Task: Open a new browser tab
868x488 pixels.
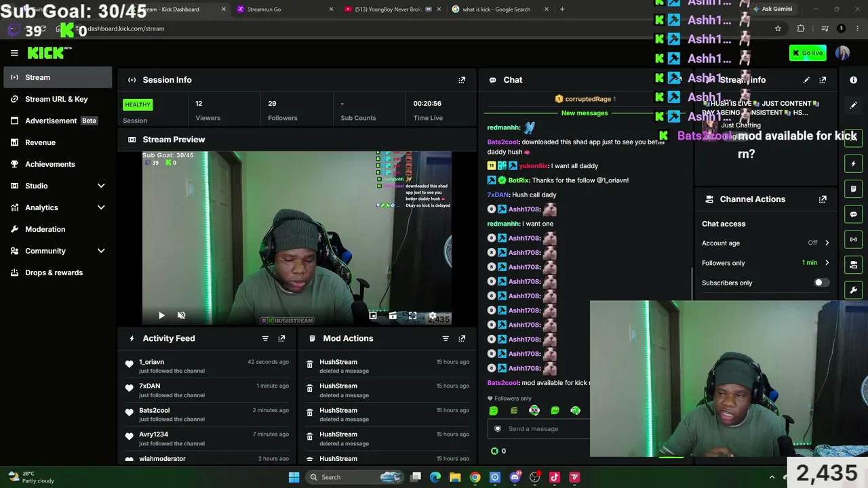Action: (x=562, y=9)
